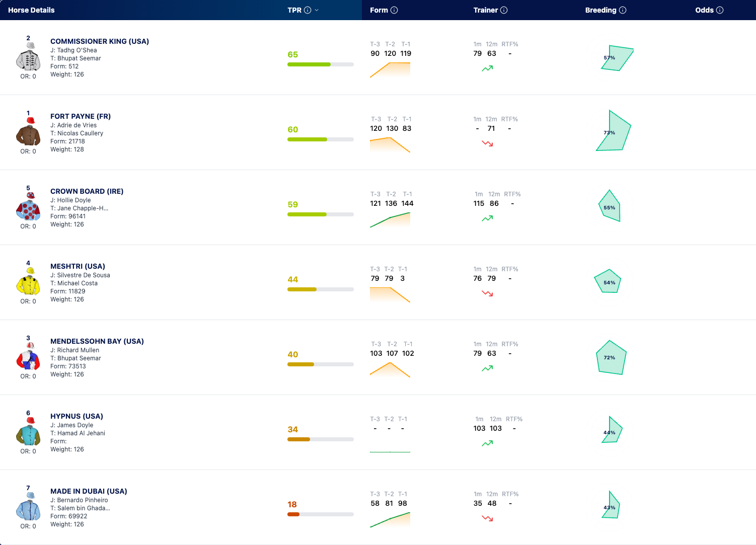Open MADE IN DUBAI (USA) horse link

(89, 491)
